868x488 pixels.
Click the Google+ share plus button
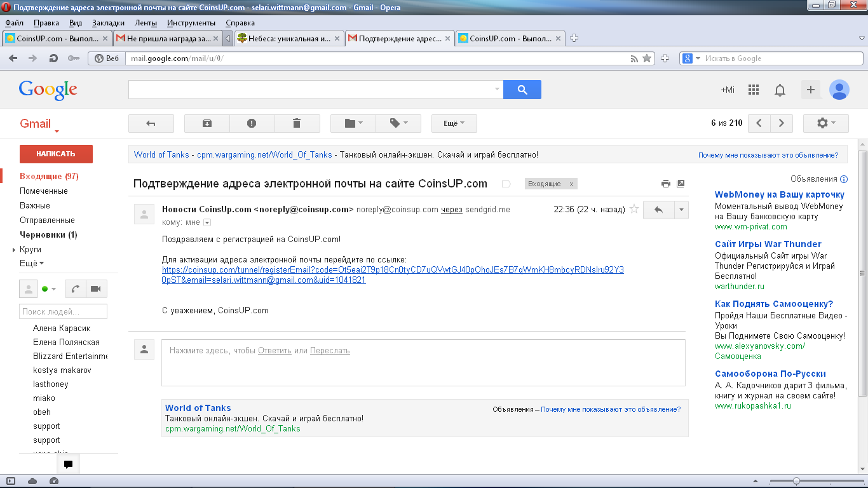[x=811, y=90]
